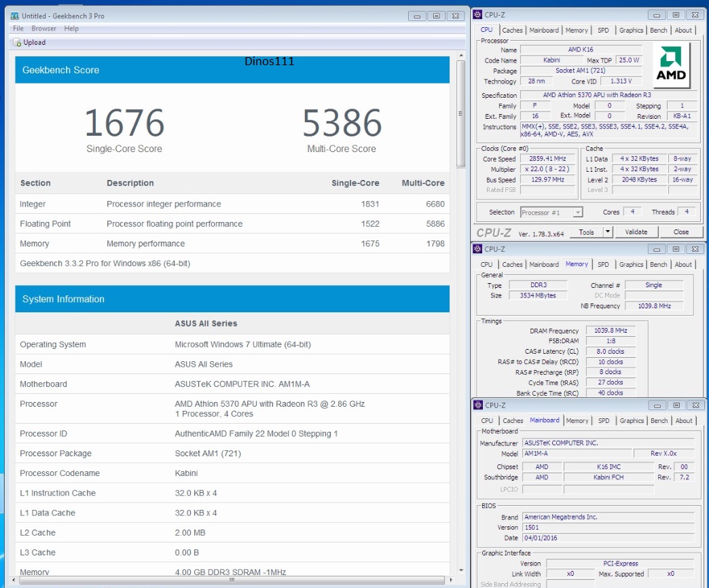Open the File menu in Geekbench
The image size is (709, 588).
18,29
